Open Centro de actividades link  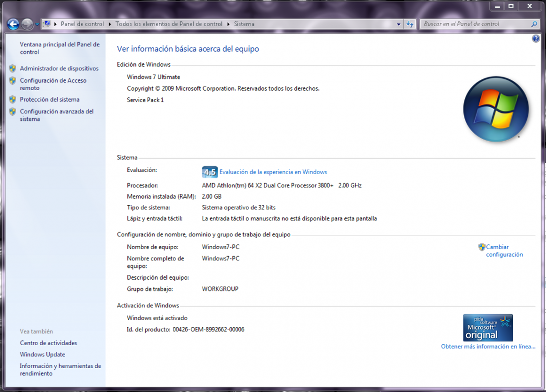tap(49, 343)
